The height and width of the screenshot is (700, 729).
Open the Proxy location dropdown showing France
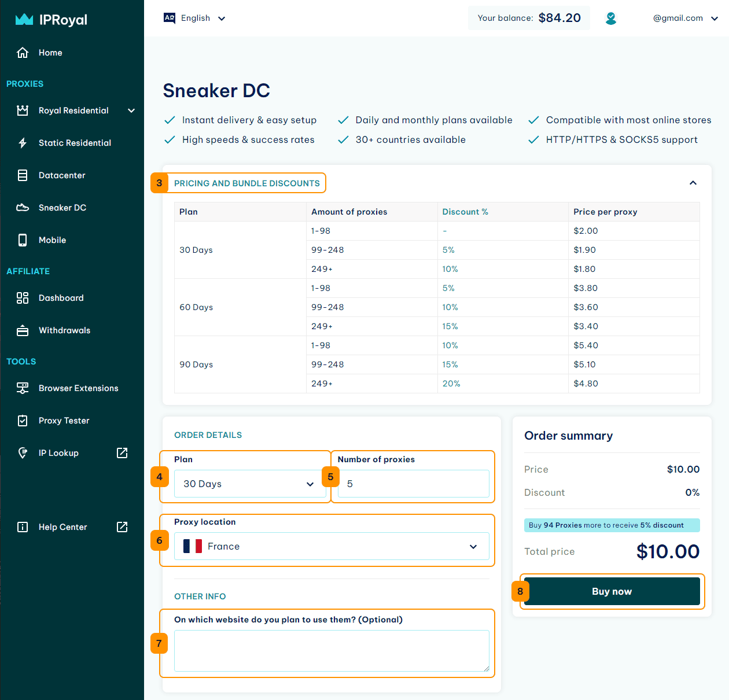[332, 546]
